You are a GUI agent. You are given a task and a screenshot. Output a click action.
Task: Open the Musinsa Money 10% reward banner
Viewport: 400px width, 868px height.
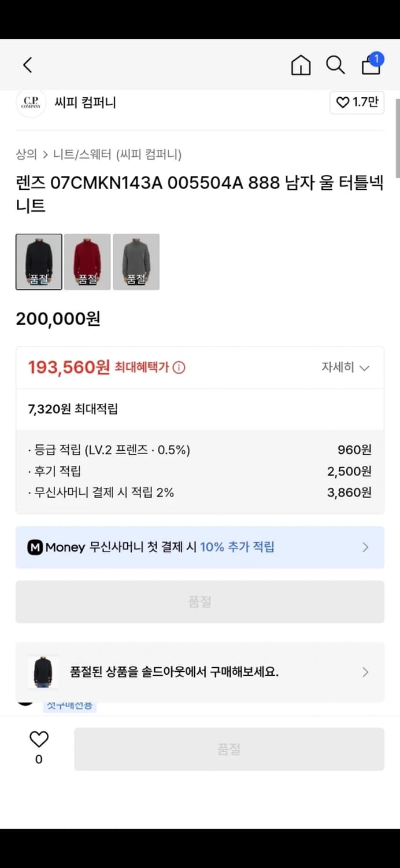pyautogui.click(x=199, y=547)
